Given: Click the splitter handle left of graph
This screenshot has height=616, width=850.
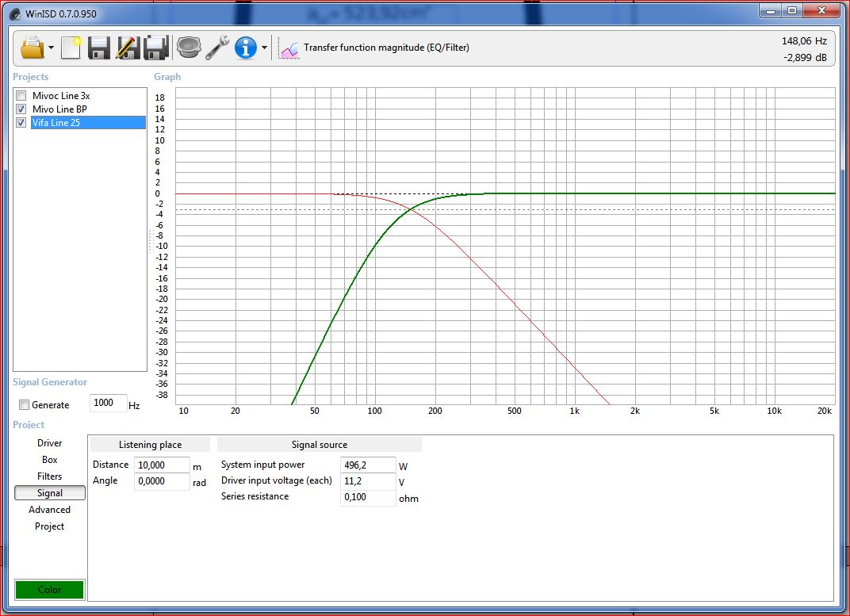Looking at the screenshot, I should click(x=150, y=241).
